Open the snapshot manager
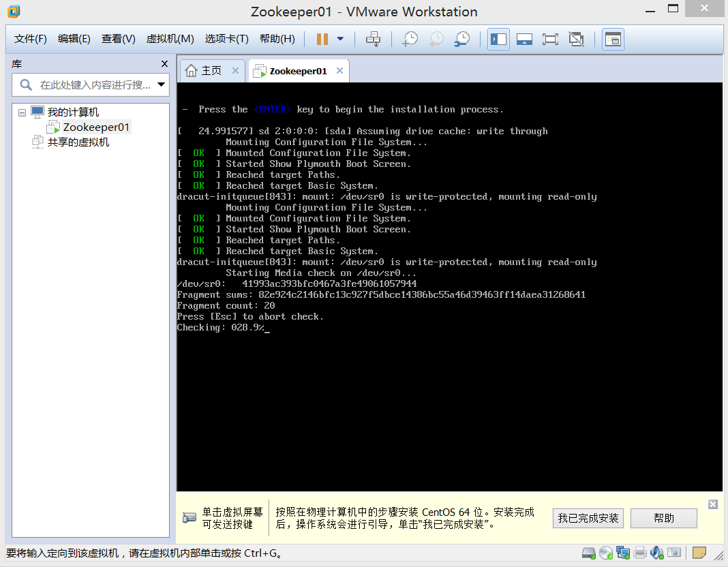 click(462, 39)
